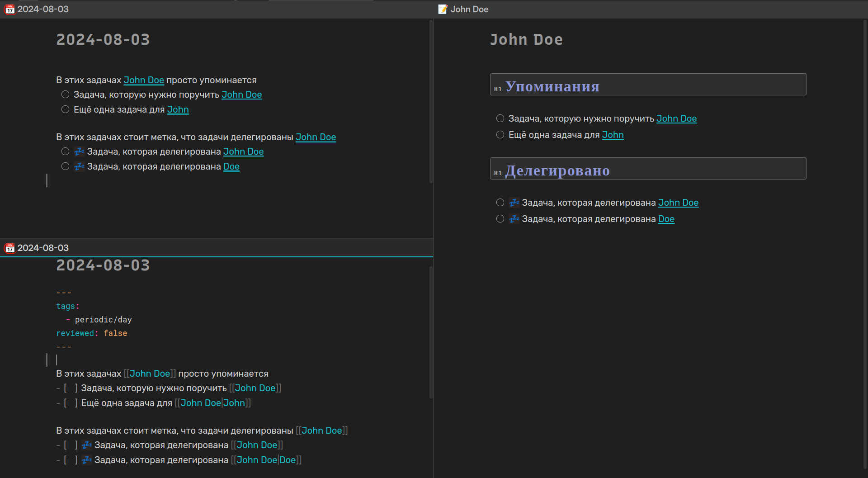Click 'tags:' frontmatter key
Image resolution: width=868 pixels, height=478 pixels.
tap(68, 306)
